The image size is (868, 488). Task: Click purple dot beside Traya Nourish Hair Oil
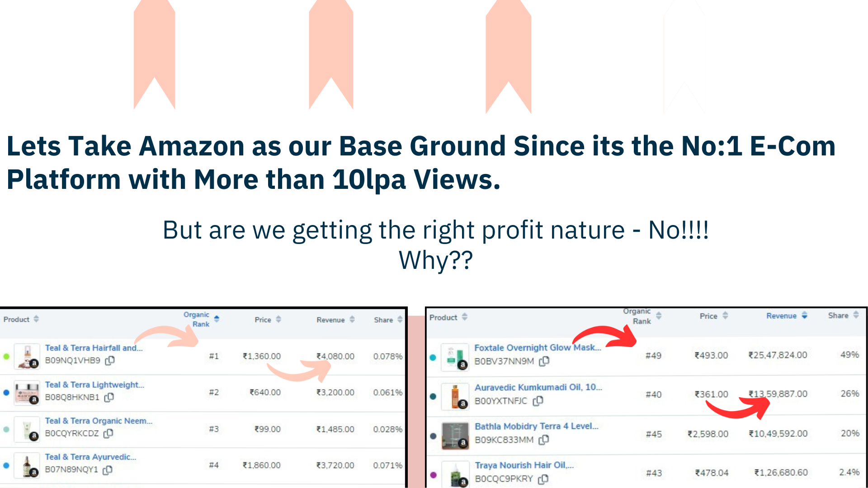pyautogui.click(x=433, y=475)
